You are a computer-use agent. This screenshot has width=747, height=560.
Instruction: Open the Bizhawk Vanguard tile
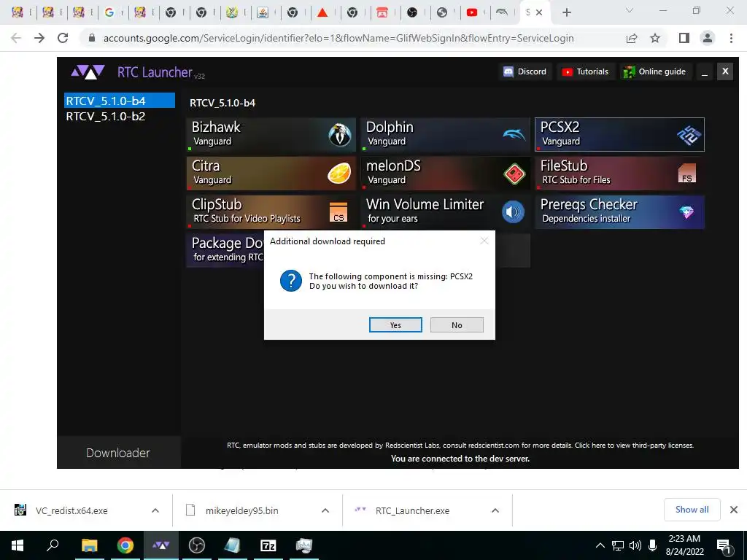click(x=271, y=134)
